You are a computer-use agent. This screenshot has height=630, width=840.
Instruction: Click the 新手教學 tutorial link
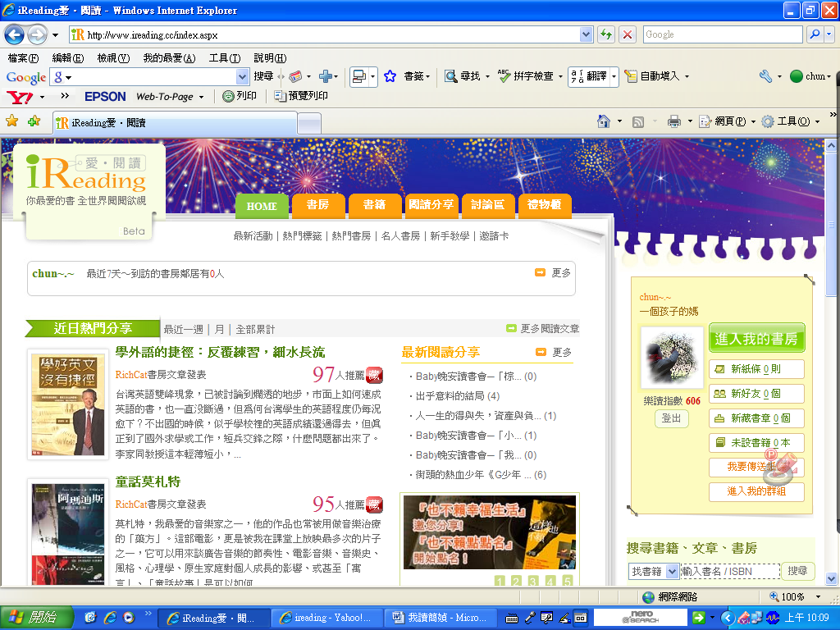pos(450,235)
